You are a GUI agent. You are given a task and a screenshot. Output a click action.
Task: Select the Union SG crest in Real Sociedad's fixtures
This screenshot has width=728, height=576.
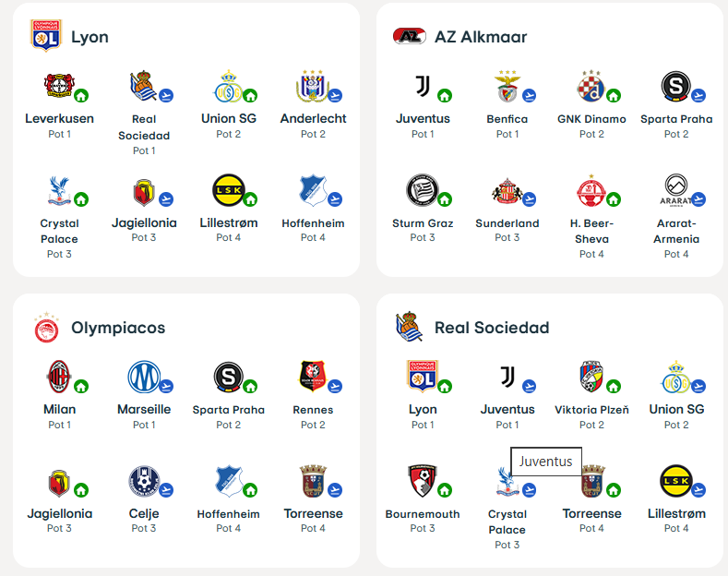676,378
